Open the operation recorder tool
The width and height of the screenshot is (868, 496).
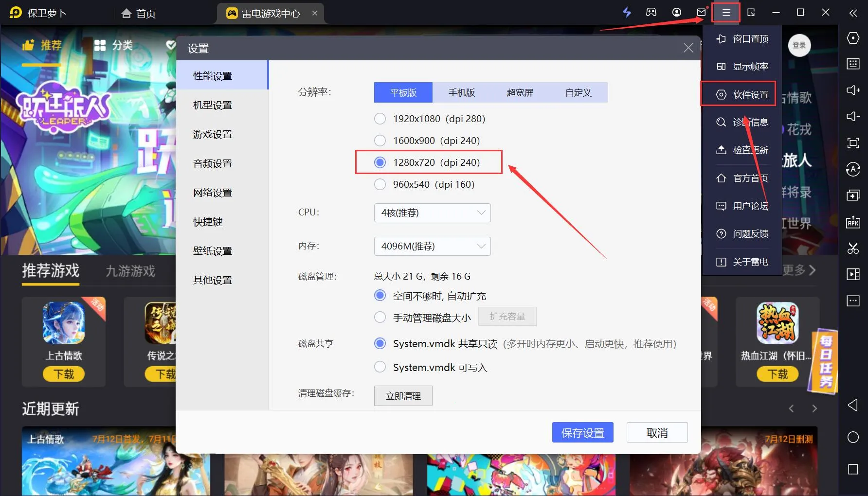[853, 274]
